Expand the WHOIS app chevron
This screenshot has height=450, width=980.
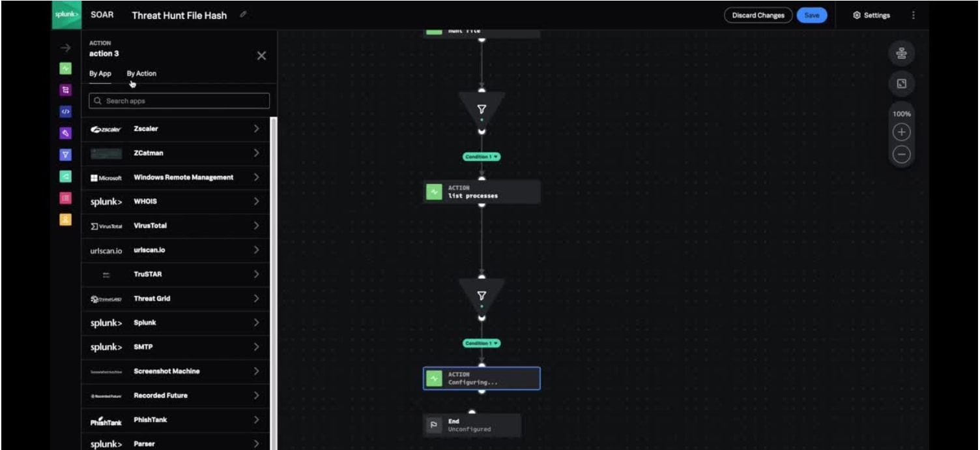coord(257,202)
